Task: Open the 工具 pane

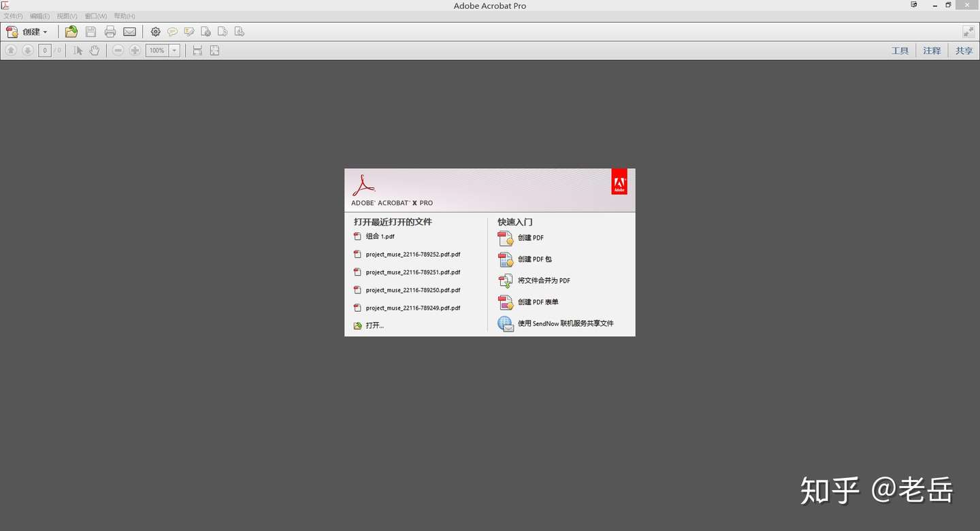Action: [900, 50]
